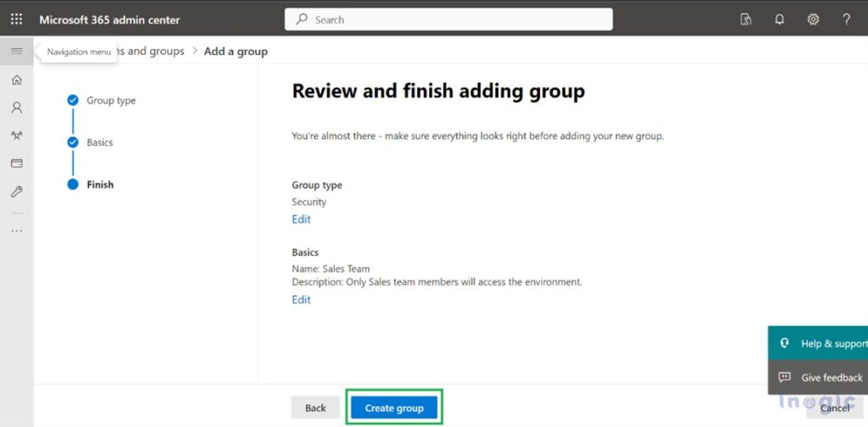The image size is (868, 427).
Task: Open Users via the person icon
Action: tap(17, 108)
